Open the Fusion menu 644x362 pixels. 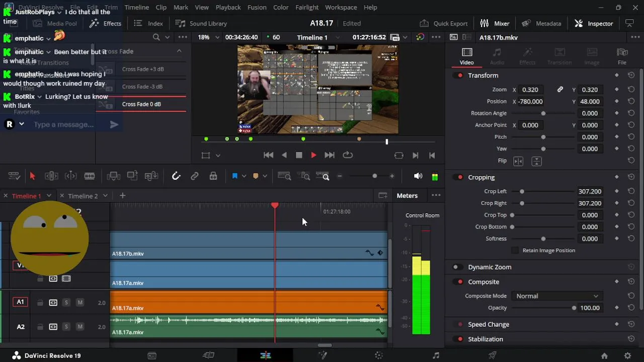(257, 8)
